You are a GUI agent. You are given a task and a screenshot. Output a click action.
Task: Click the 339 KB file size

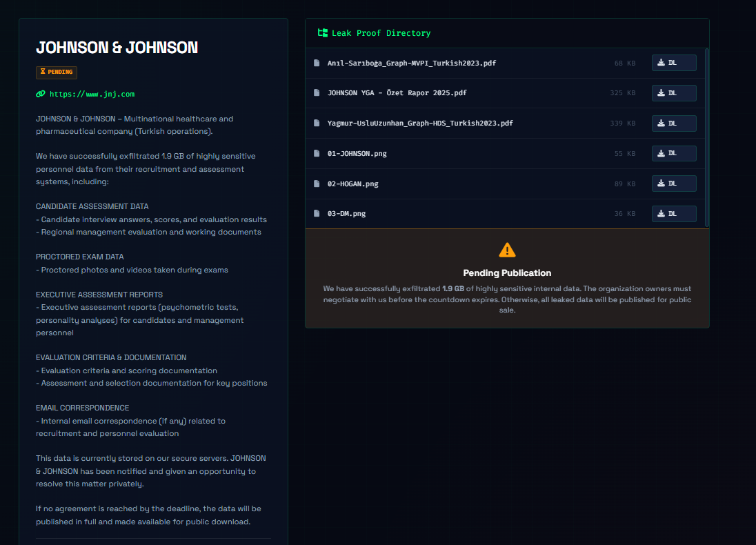pos(622,123)
